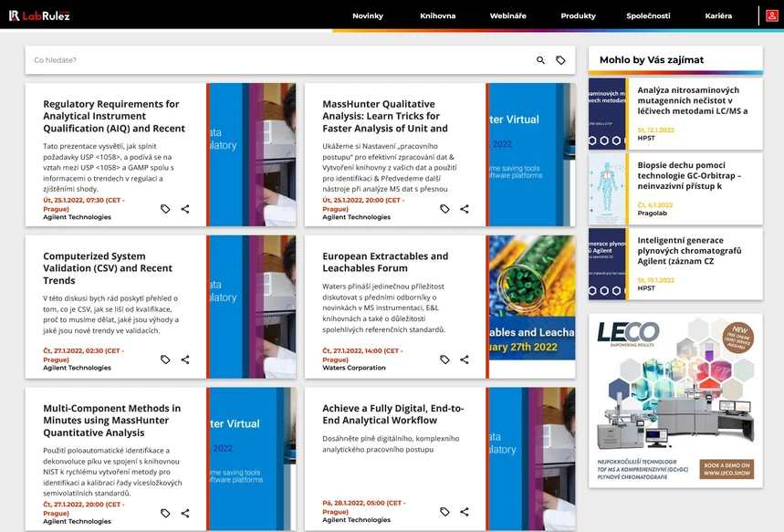This screenshot has height=532, width=784.
Task: Click the LabRulez logo
Action: tap(39, 16)
